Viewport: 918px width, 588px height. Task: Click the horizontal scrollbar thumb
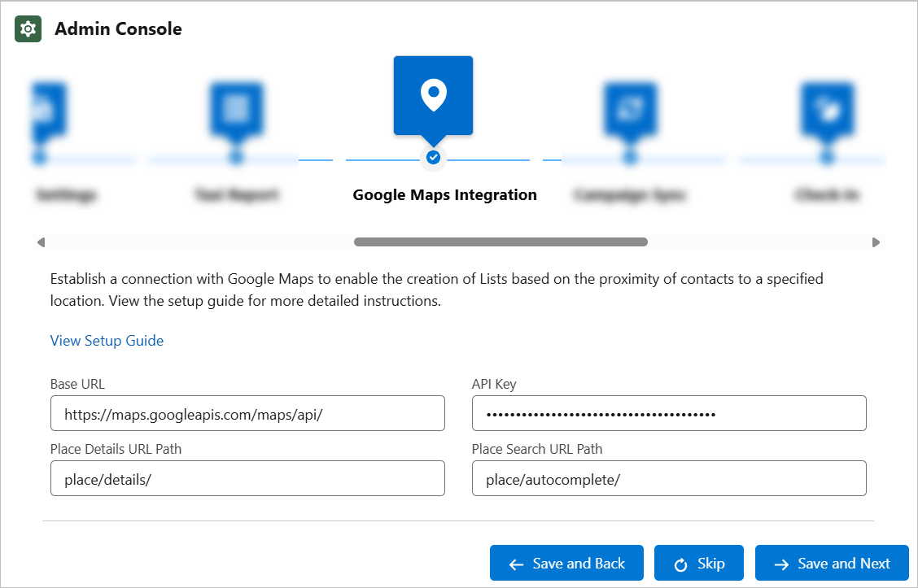coord(501,242)
